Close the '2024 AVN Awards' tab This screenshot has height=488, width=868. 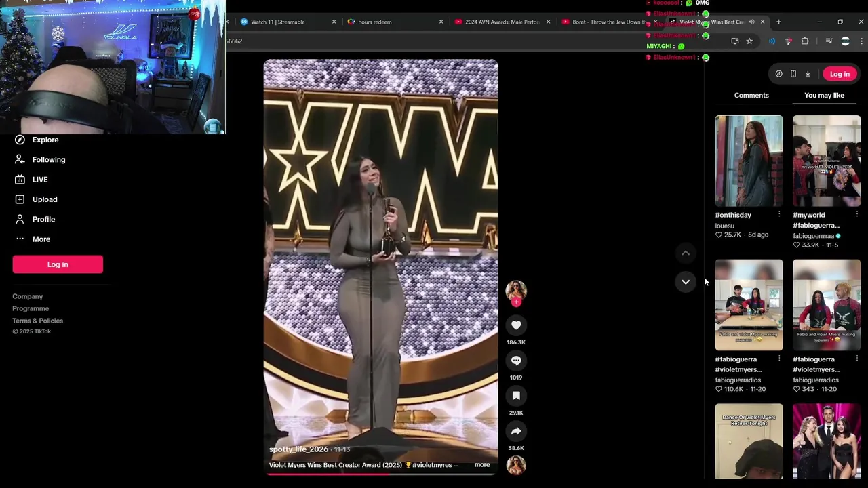click(x=548, y=22)
